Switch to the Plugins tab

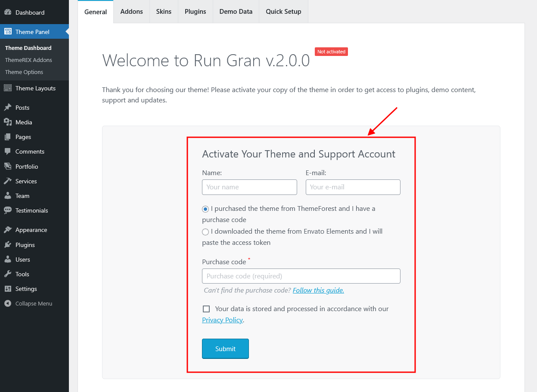pyautogui.click(x=196, y=12)
